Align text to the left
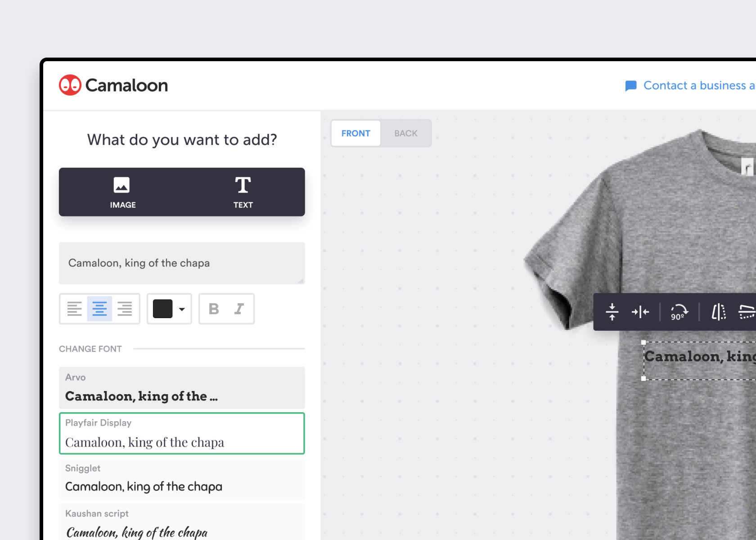This screenshot has height=540, width=756. click(74, 309)
